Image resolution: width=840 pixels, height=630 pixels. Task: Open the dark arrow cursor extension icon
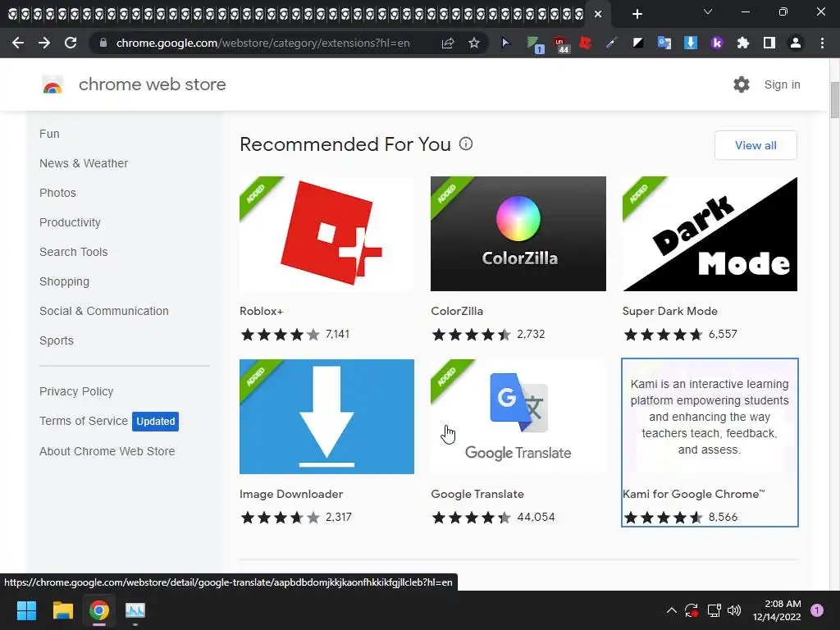point(505,43)
